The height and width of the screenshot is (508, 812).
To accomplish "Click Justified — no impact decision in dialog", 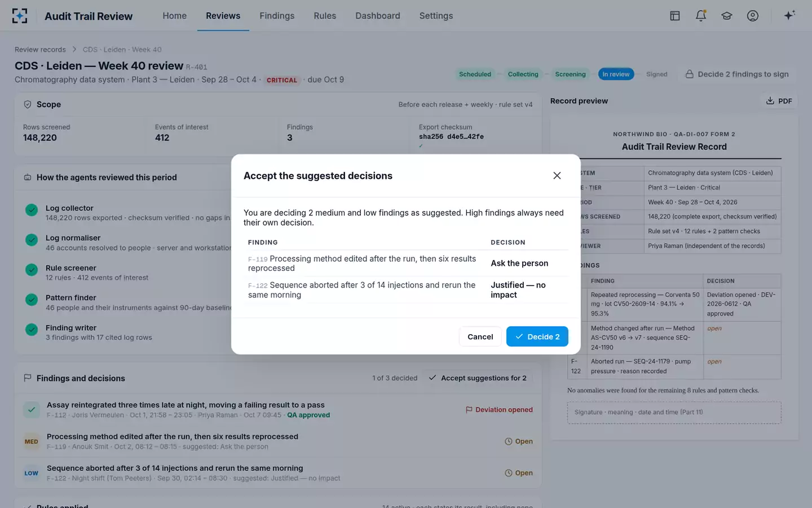I will point(518,290).
